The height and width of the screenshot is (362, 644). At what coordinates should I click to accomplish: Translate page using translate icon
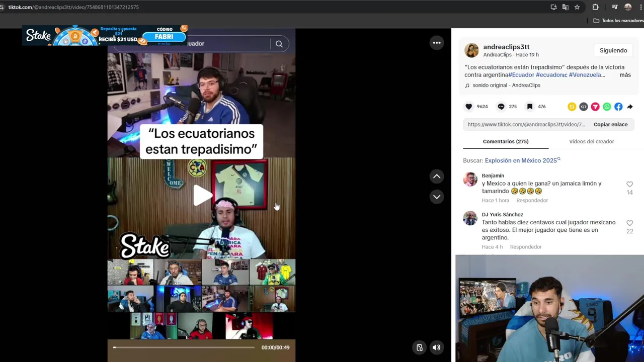[566, 7]
